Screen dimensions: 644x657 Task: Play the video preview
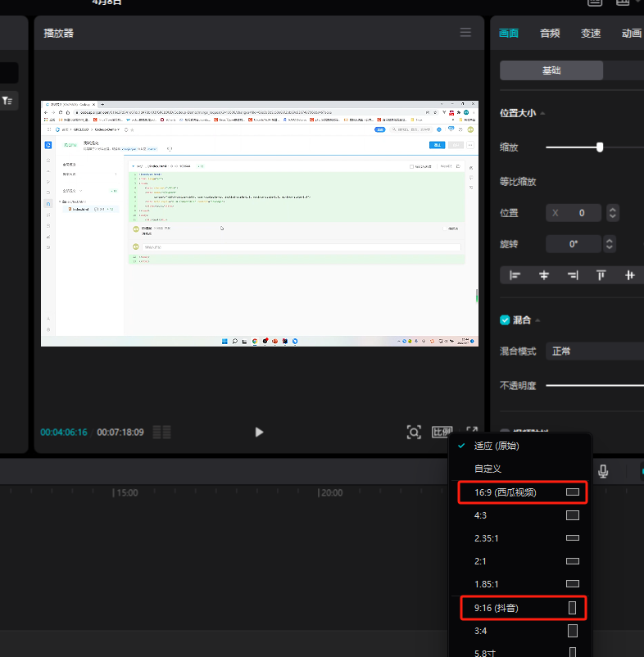259,432
